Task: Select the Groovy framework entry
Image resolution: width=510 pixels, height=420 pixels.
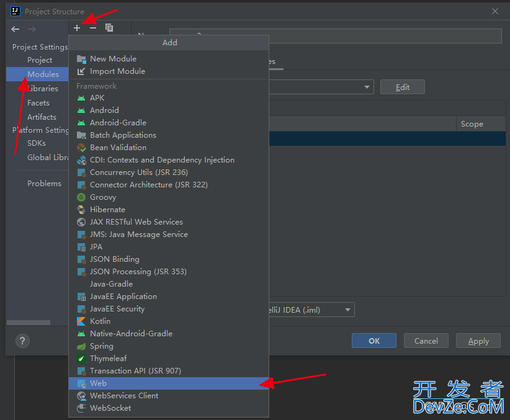Action: pos(169,197)
